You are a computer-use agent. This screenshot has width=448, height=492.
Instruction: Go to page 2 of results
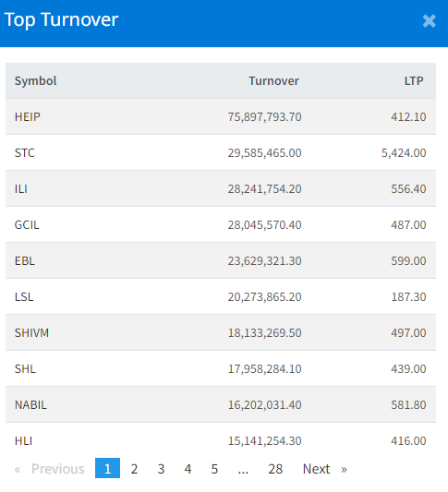coord(134,469)
